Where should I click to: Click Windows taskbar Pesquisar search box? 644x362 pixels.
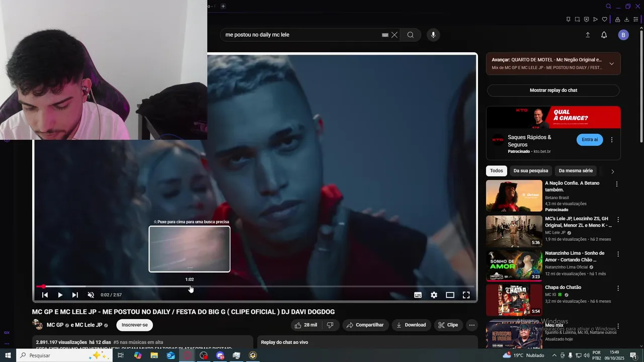click(x=64, y=355)
